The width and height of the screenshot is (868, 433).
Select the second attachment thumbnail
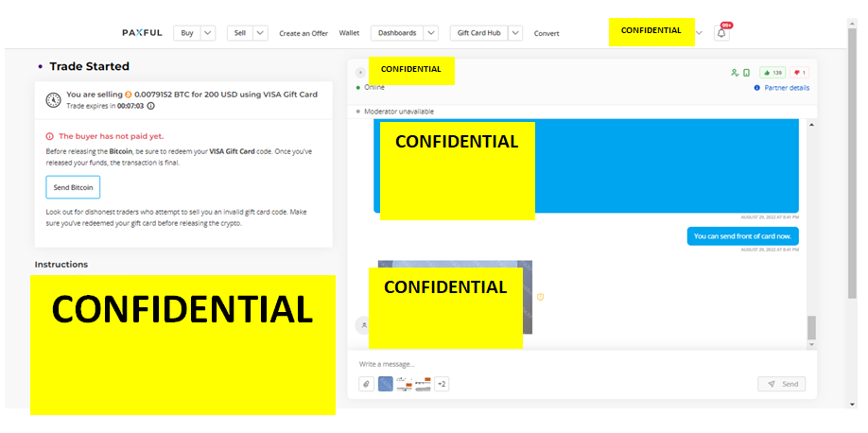click(404, 384)
